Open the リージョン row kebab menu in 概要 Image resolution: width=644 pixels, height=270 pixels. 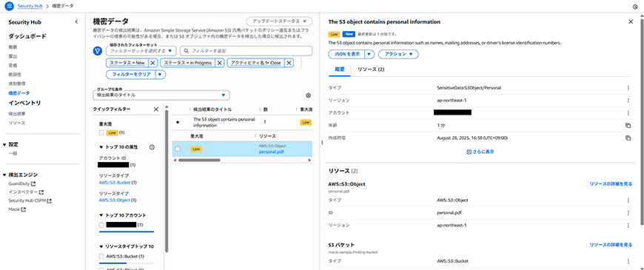click(628, 101)
